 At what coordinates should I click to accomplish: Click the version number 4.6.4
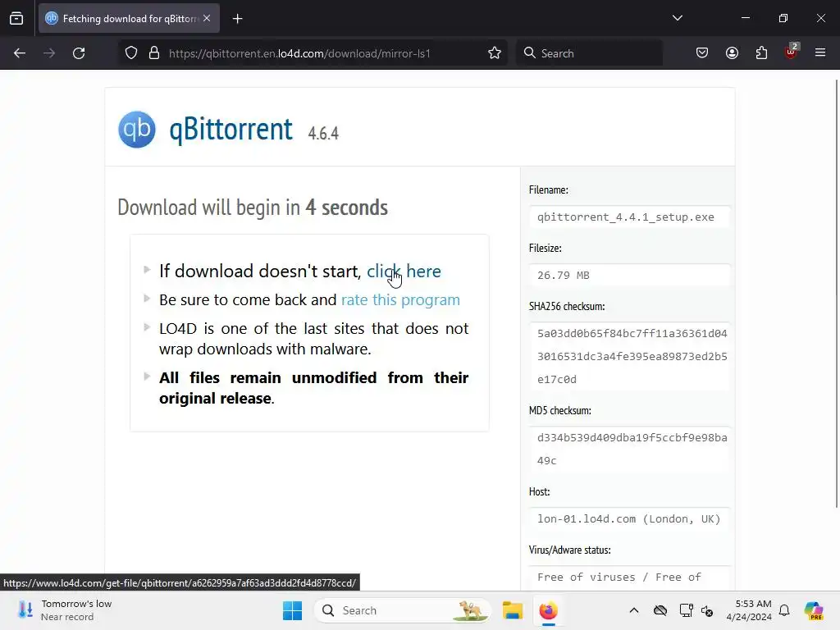(323, 134)
